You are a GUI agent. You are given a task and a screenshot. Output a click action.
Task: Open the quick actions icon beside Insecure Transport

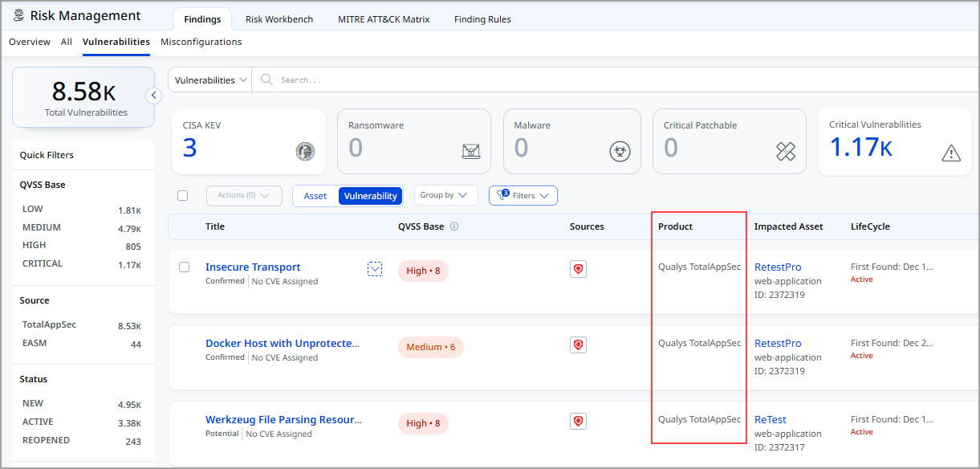pos(375,269)
